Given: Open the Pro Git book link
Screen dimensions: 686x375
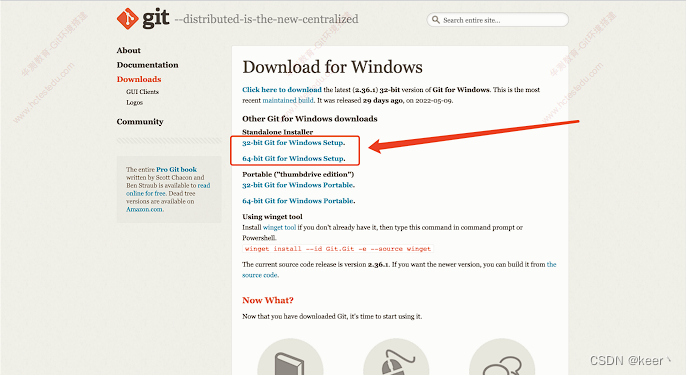Looking at the screenshot, I should pyautogui.click(x=176, y=169).
